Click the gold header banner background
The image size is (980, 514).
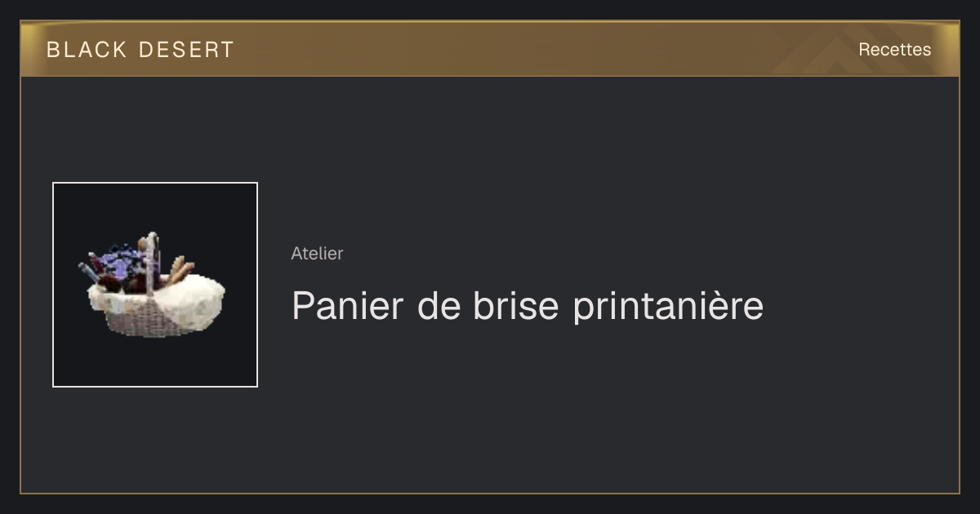tap(490, 49)
